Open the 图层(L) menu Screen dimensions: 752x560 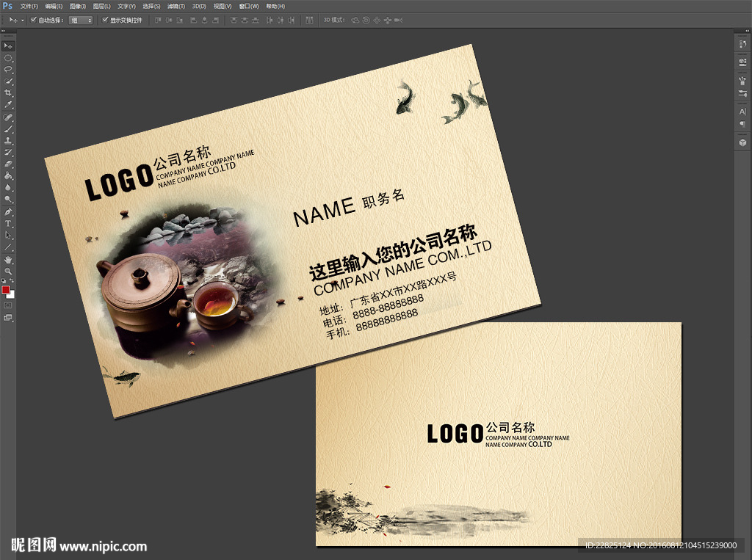point(101,6)
